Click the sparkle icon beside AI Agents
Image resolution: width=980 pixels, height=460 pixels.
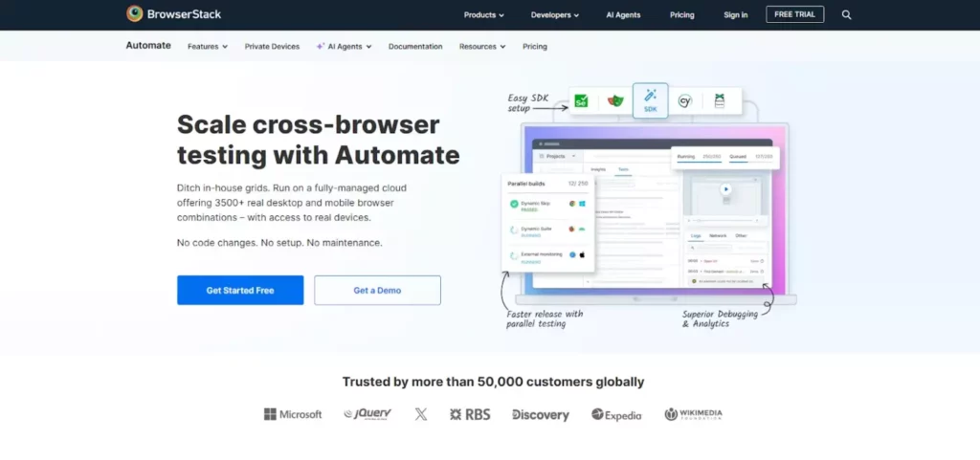coord(320,46)
